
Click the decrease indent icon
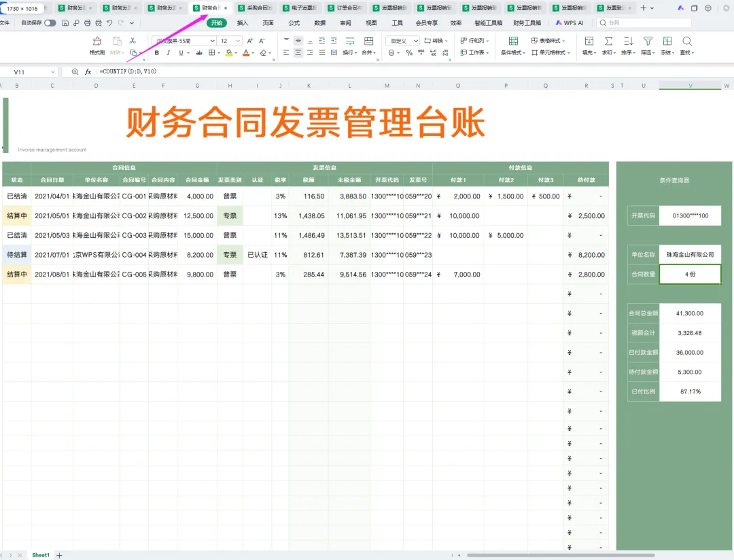point(322,41)
